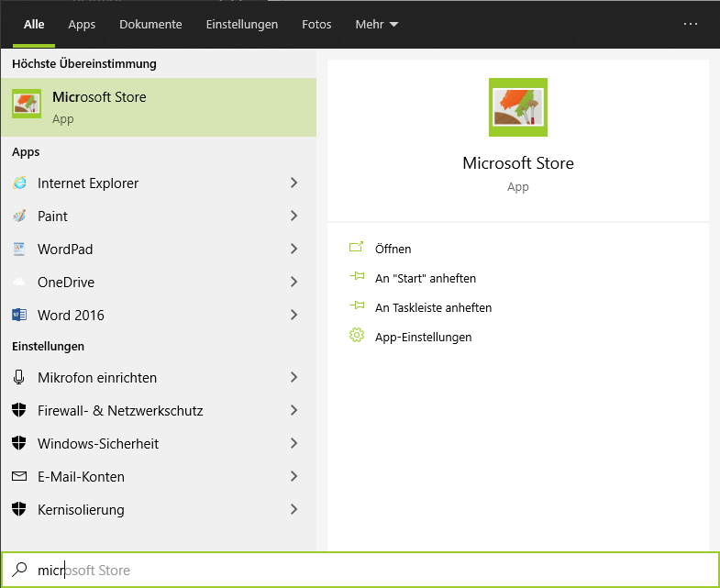Click the pin icon beside An Taskleiste anheften
This screenshot has width=720, height=588.
point(357,306)
